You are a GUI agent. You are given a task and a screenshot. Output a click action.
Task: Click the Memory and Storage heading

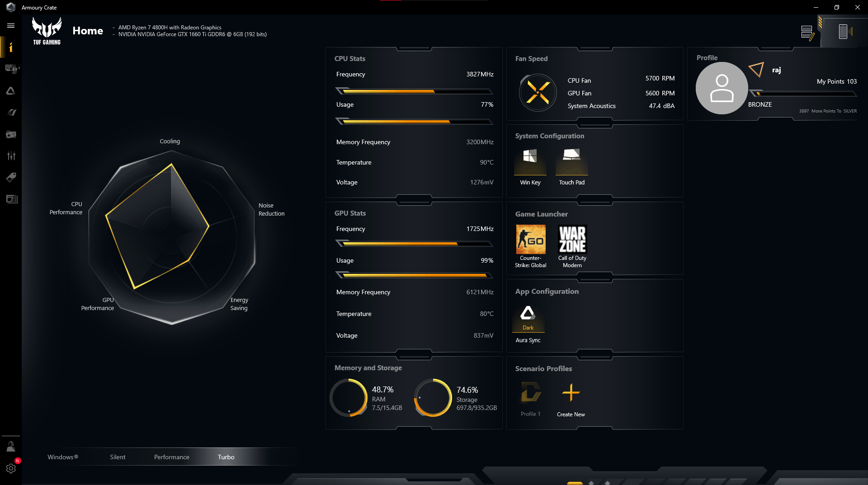tap(368, 368)
